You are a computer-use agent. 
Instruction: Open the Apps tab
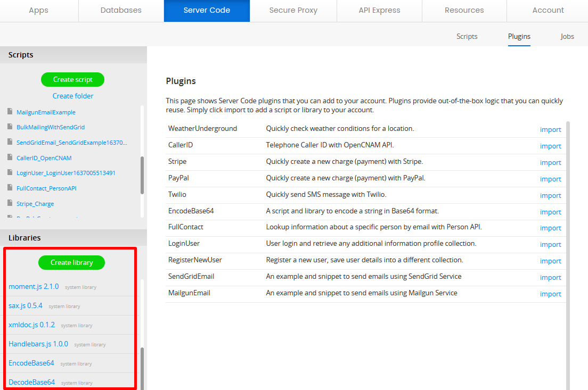pos(39,11)
